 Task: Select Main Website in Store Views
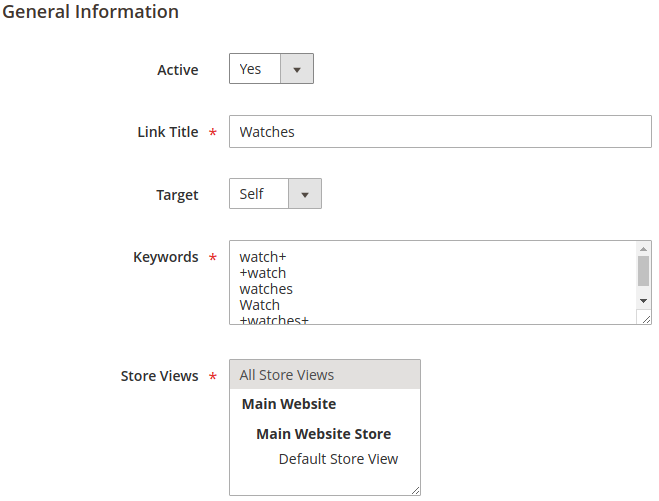[289, 404]
